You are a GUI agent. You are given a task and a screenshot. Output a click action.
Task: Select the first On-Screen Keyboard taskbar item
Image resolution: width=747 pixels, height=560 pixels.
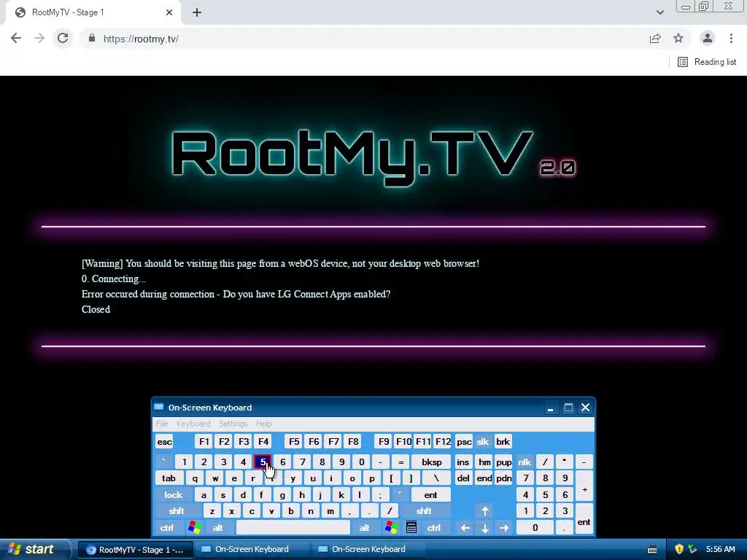252,550
